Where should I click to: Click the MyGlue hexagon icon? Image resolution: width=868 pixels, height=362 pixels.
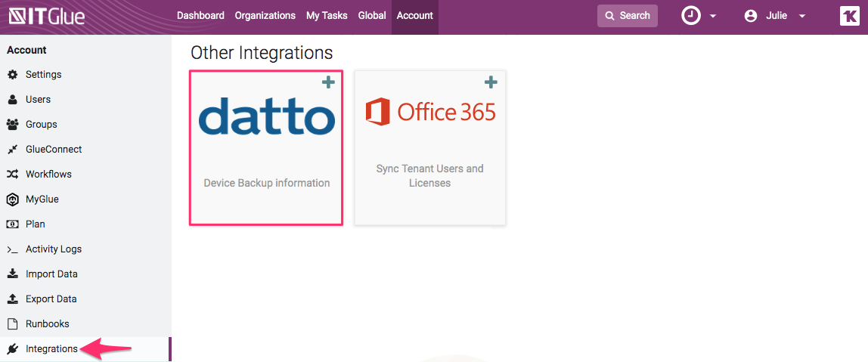click(x=12, y=200)
